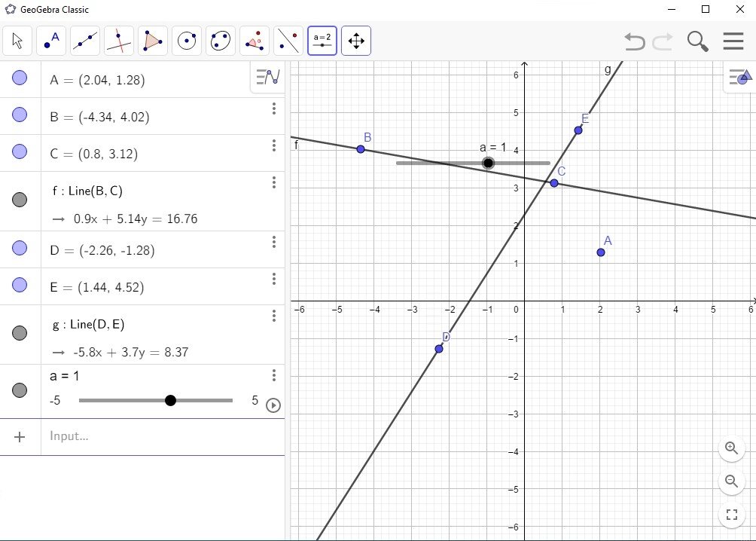Click the slider a knob in graphics view

(x=489, y=163)
